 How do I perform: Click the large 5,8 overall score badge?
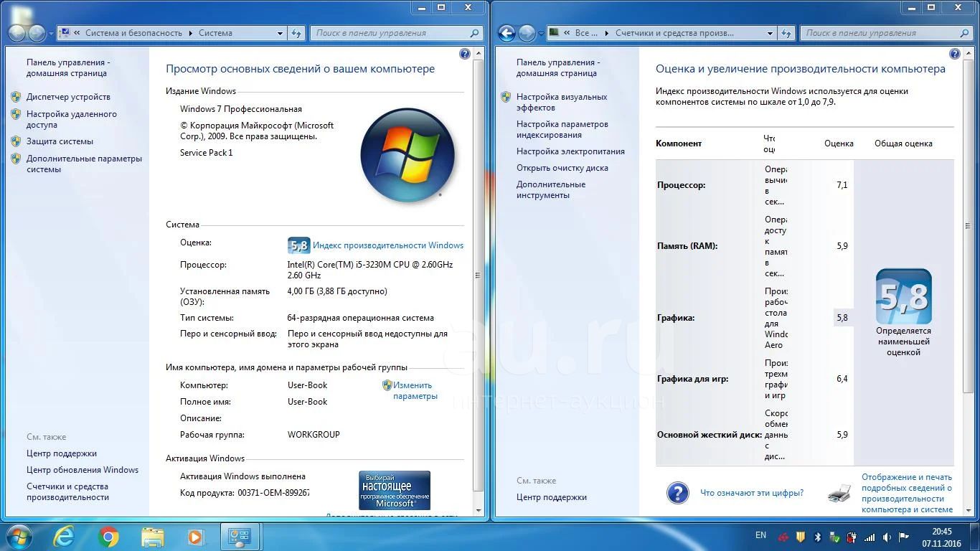[903, 296]
